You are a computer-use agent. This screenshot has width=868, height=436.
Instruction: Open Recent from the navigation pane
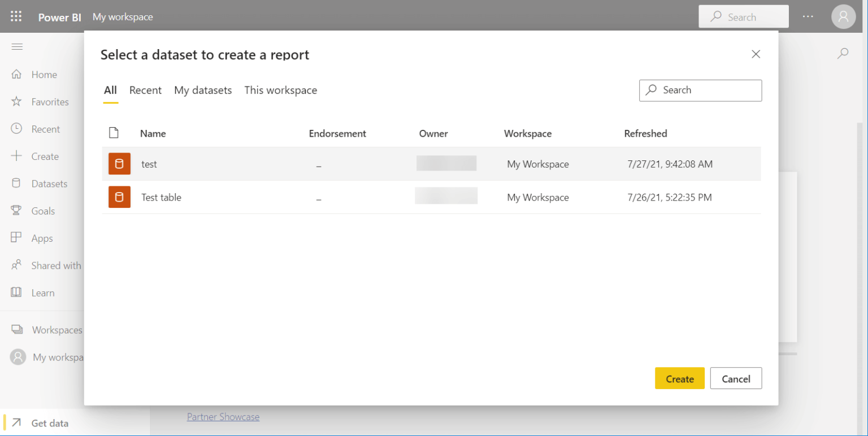45,129
